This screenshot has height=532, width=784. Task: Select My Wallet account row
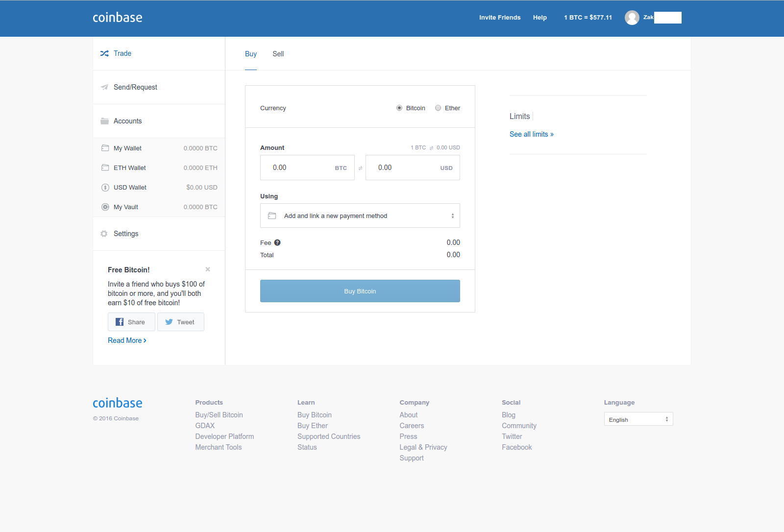[x=159, y=148]
